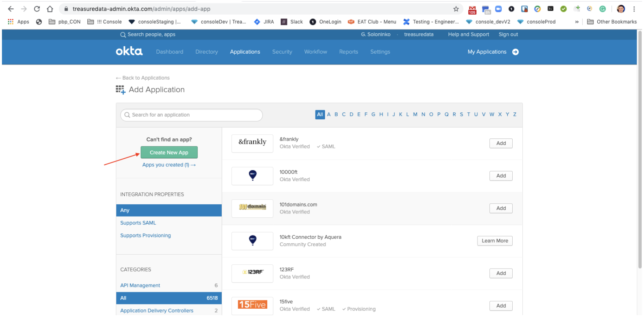This screenshot has height=319, width=644.
Task: Click the browser reload icon
Action: 37,9
